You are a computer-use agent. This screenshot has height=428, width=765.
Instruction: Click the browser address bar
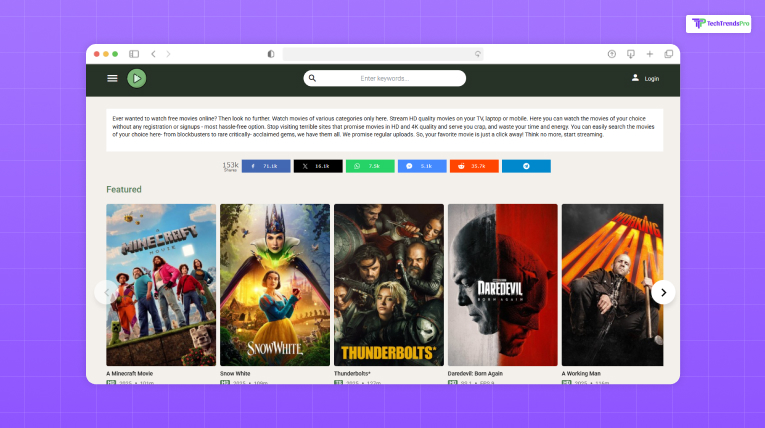coord(383,54)
